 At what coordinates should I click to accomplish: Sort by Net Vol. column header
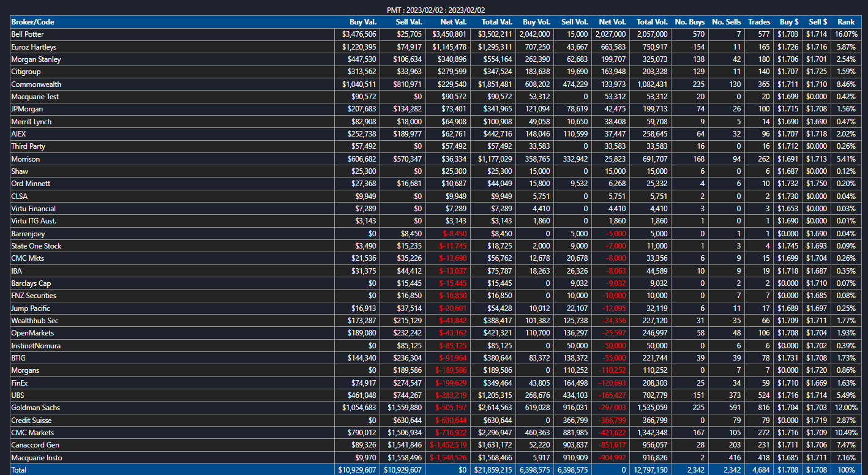pyautogui.click(x=613, y=22)
